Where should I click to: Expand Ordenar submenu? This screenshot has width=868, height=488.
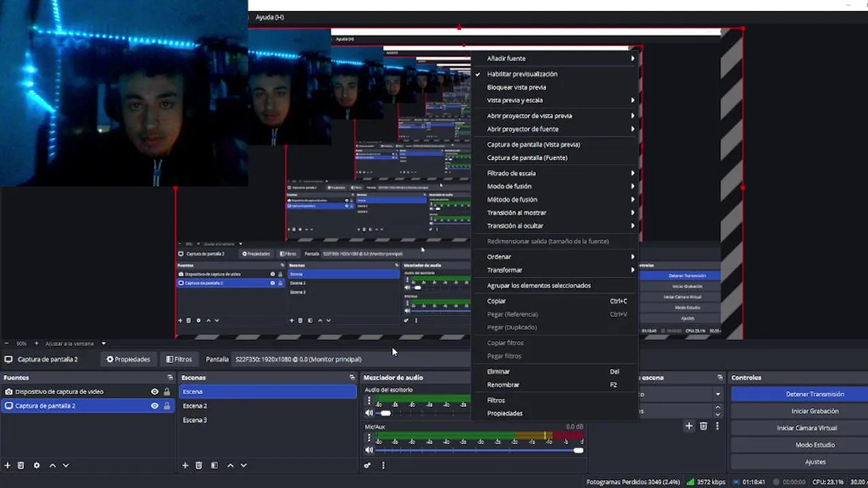[554, 257]
